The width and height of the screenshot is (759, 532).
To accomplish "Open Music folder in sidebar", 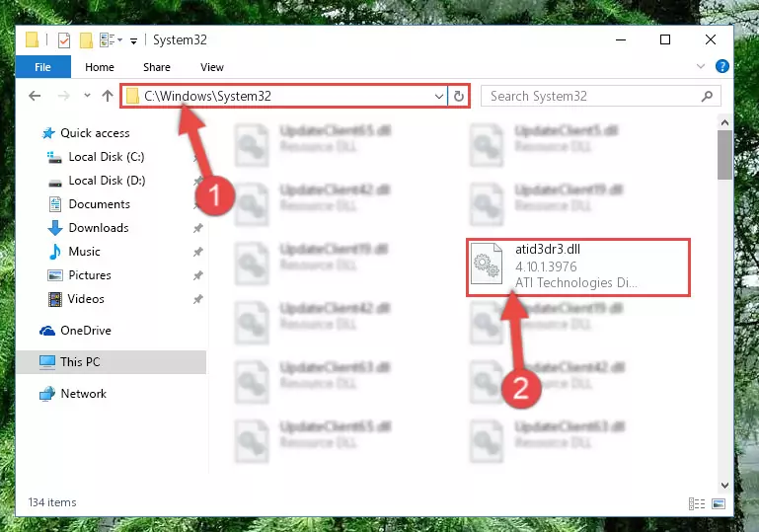I will 84,252.
